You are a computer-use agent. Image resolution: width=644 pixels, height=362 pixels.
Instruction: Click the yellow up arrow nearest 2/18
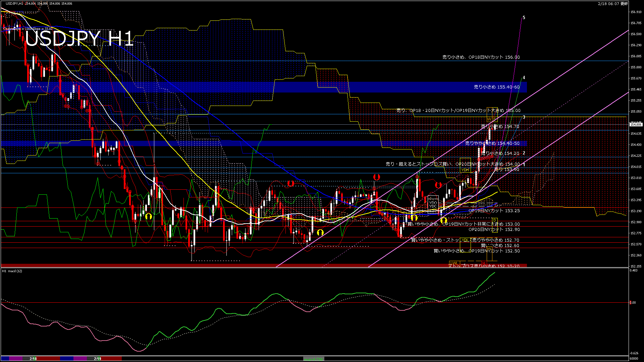149,216
